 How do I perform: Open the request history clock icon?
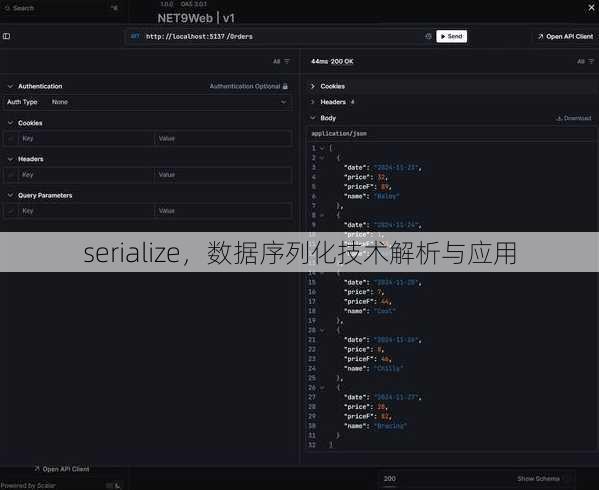click(x=428, y=36)
